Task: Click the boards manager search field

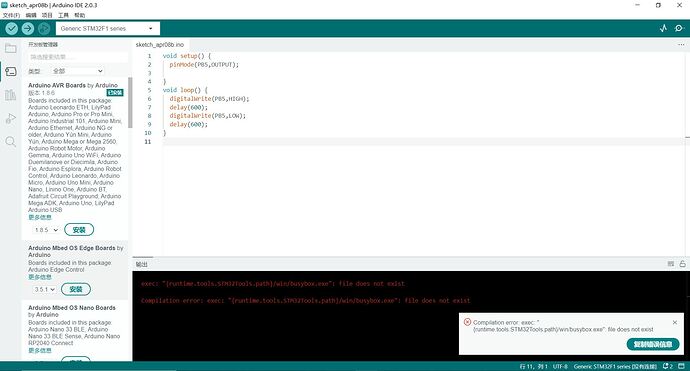Action: click(x=77, y=57)
